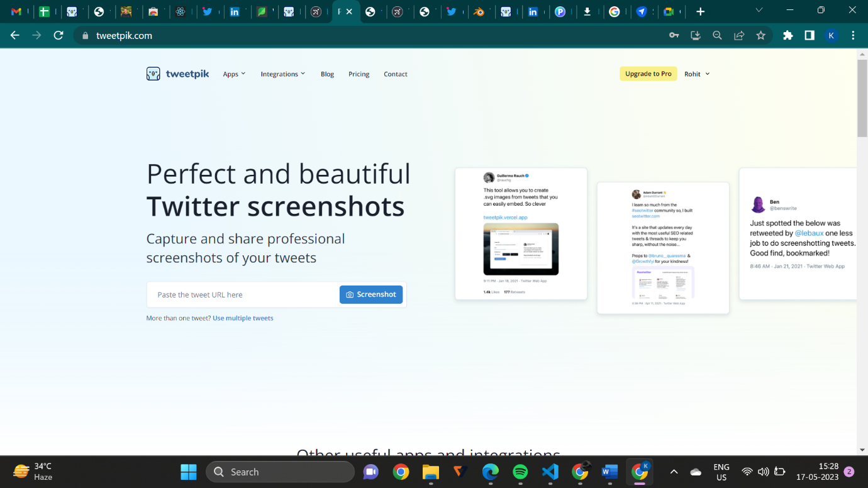Click the @lebaux mention link

(808, 233)
